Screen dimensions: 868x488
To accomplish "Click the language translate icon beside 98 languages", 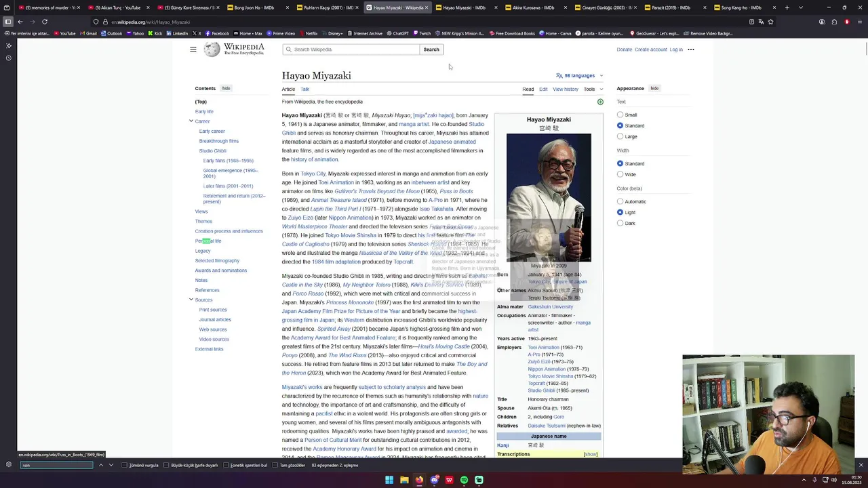I will point(559,76).
